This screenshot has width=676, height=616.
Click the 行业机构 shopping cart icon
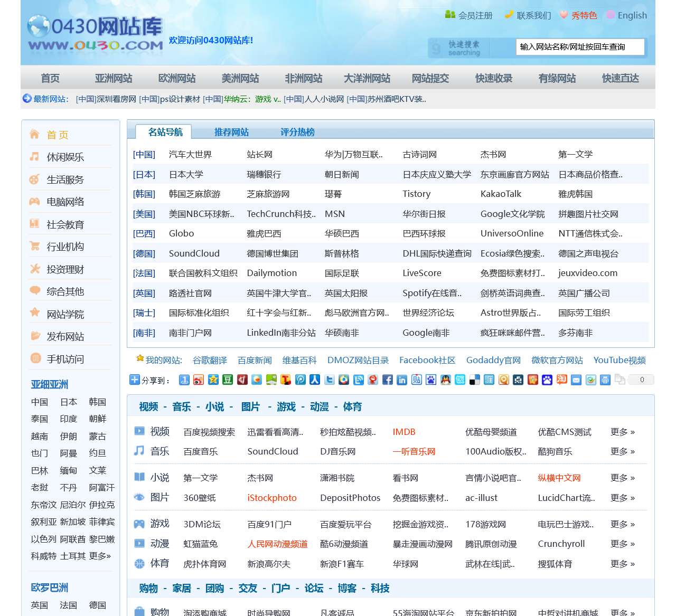(33, 247)
